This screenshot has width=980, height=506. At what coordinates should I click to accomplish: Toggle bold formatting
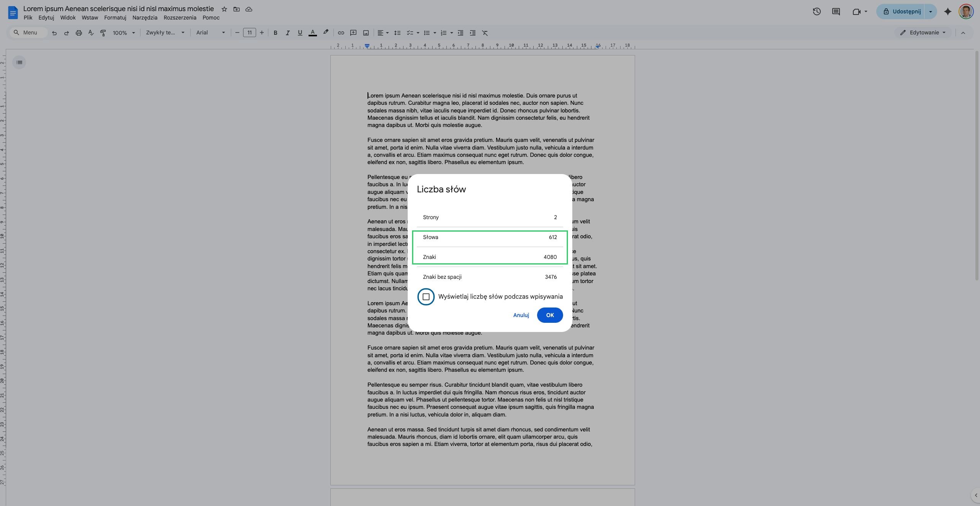tap(275, 33)
